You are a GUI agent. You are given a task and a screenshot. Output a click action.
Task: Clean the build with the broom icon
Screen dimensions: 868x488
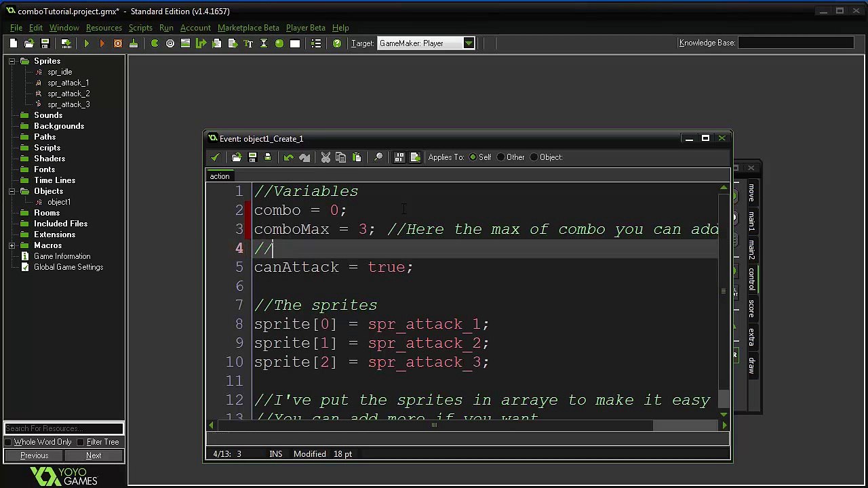(134, 43)
